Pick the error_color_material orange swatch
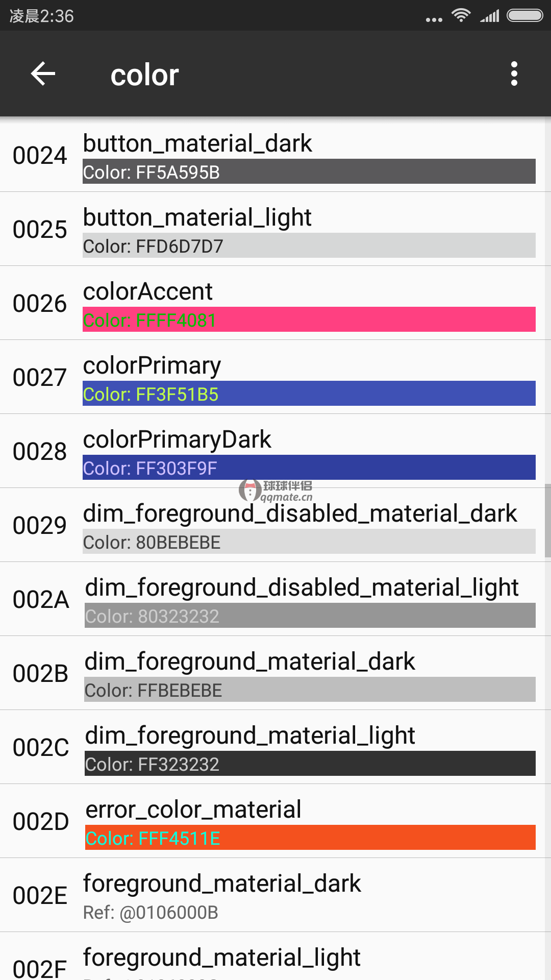This screenshot has height=980, width=551. [x=310, y=838]
